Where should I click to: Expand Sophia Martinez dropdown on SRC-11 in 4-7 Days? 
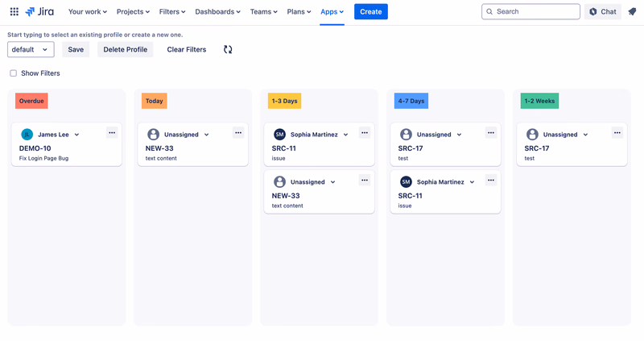472,182
